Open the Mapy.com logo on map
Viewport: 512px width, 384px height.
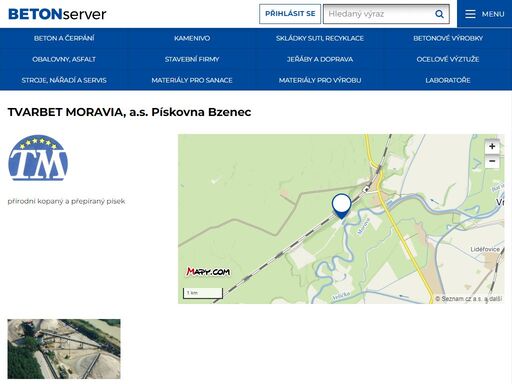pos(208,272)
